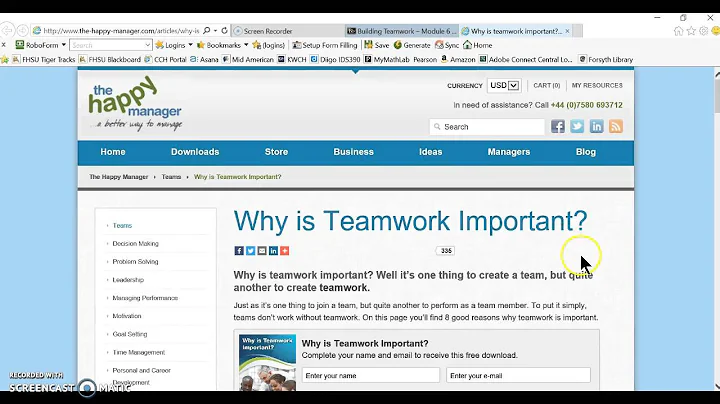The width and height of the screenshot is (720, 404).
Task: Open browser Favorites star icon at top right
Action: coord(691,31)
